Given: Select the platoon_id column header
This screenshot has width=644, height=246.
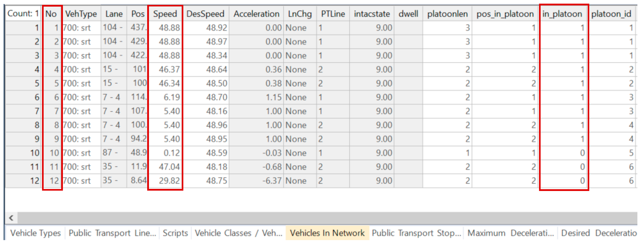Looking at the screenshot, I should click(611, 14).
